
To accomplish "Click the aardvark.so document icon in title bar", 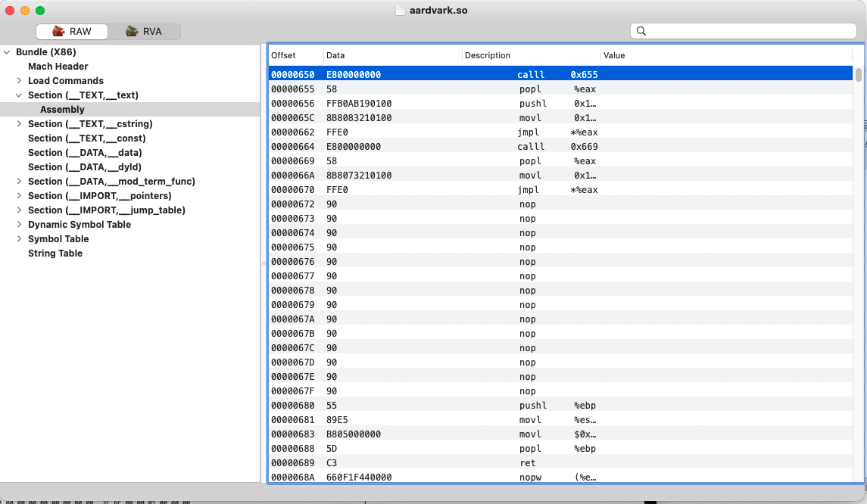I will [401, 11].
